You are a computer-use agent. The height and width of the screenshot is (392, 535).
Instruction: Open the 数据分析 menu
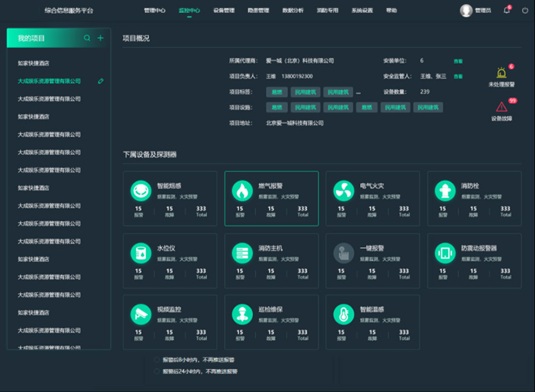click(293, 10)
